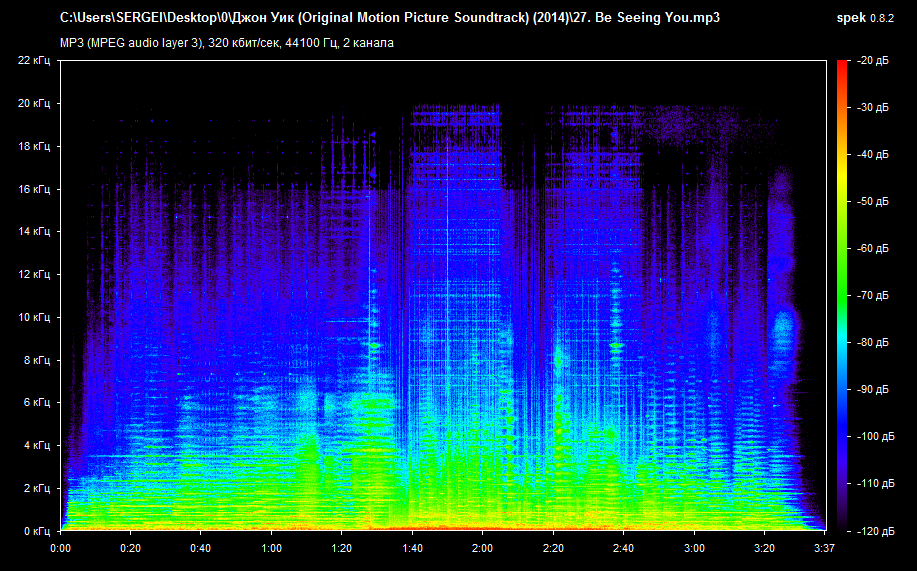
Task: Click the '10 кГц' frequency axis label
Action: 35,317
